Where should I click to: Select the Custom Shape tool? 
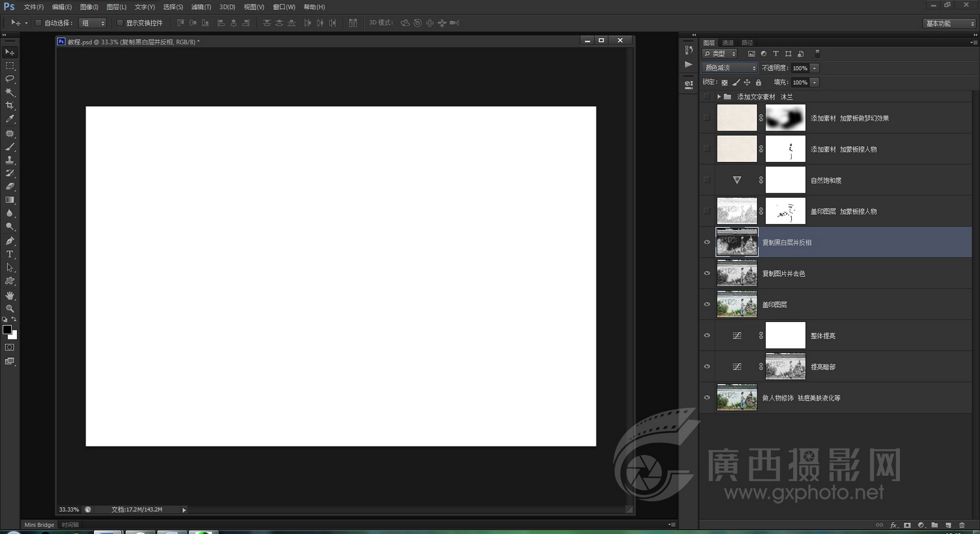10,281
